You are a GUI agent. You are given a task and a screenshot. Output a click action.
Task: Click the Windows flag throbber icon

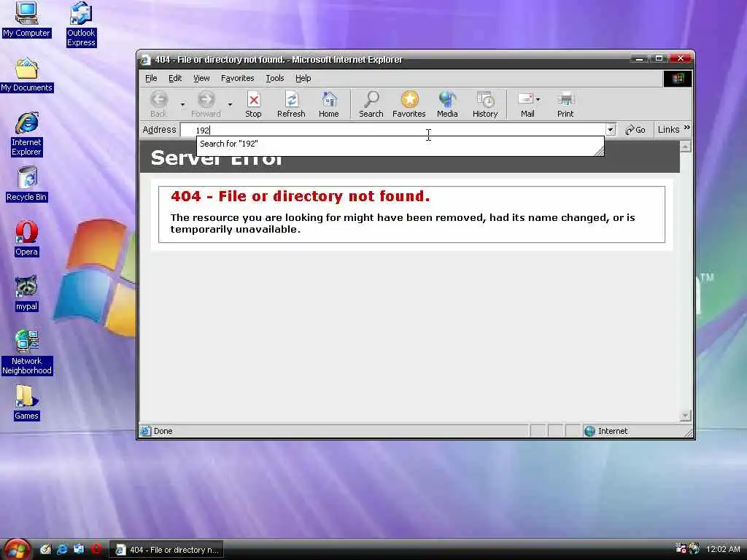pos(678,79)
